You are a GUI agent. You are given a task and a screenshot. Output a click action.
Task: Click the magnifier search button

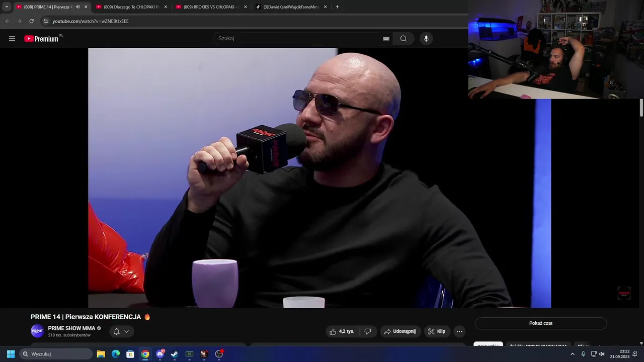[x=404, y=39]
